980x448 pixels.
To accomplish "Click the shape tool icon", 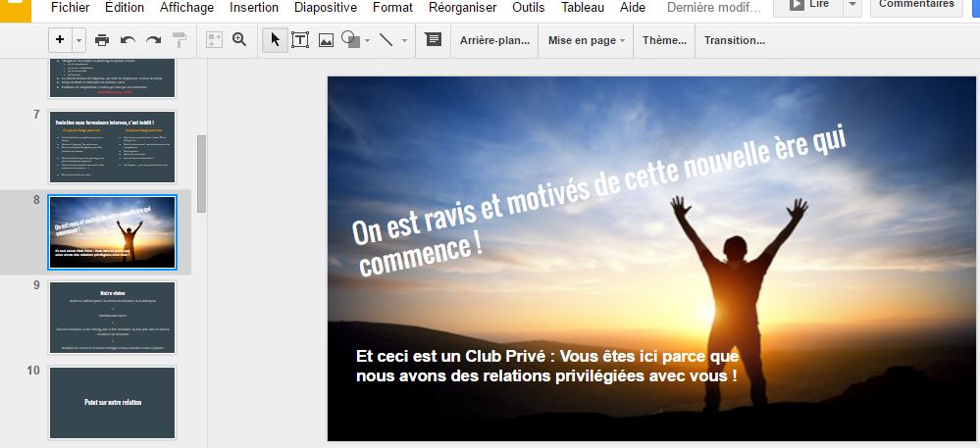I will point(350,40).
